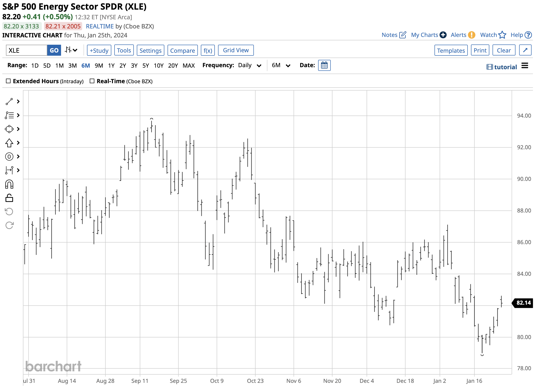This screenshot has width=549, height=392.
Task: Open Help question mark icon
Action: 529,35
